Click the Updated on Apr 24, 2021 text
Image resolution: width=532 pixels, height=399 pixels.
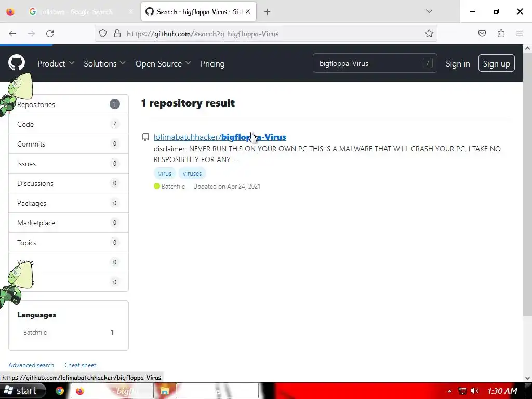point(227,187)
